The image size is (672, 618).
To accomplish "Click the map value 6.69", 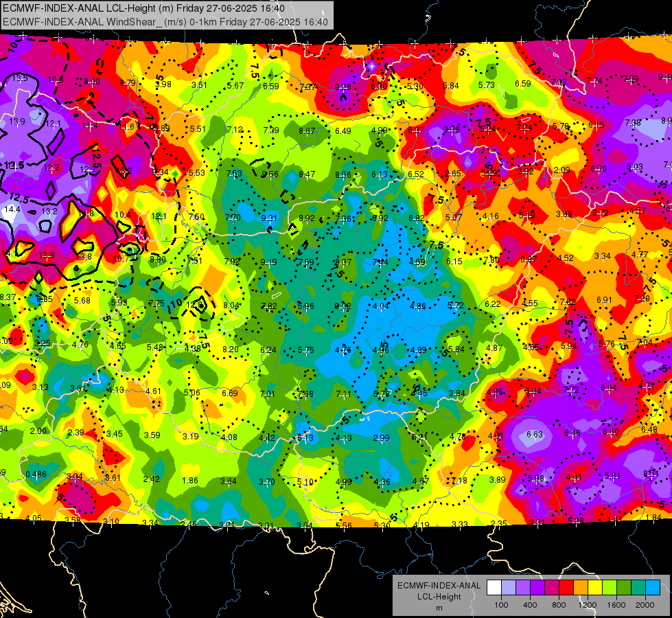I will pos(230,393).
